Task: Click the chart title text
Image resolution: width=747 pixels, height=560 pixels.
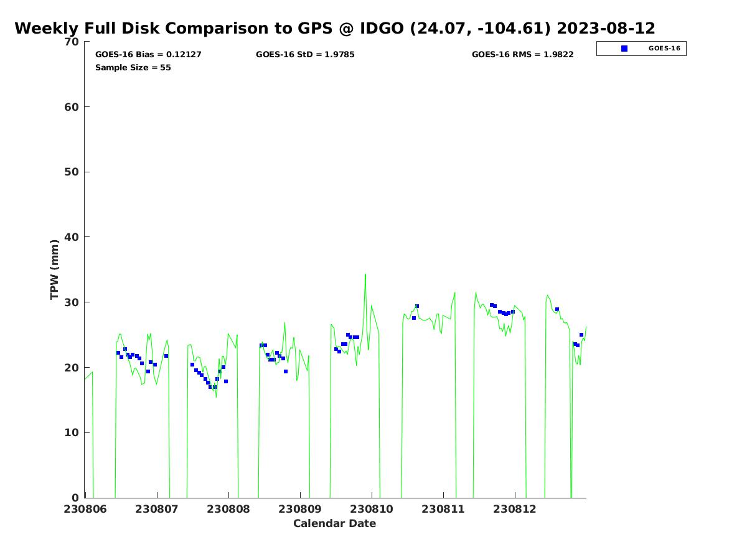Action: (335, 29)
